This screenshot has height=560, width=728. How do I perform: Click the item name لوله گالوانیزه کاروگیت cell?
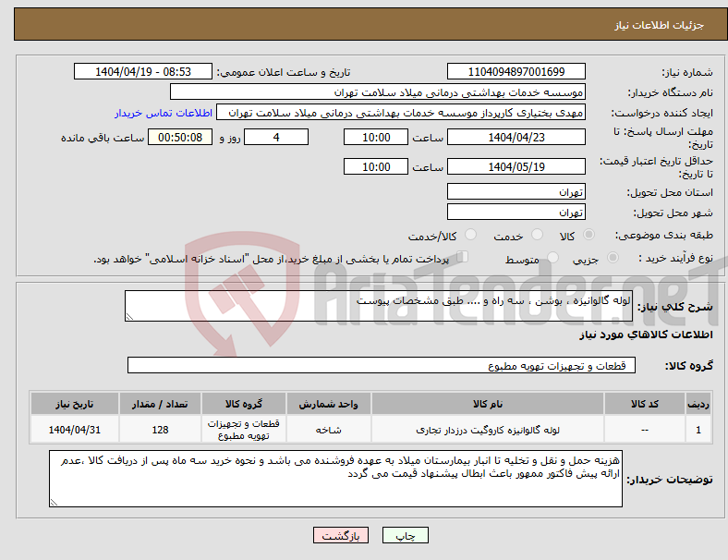[488, 430]
